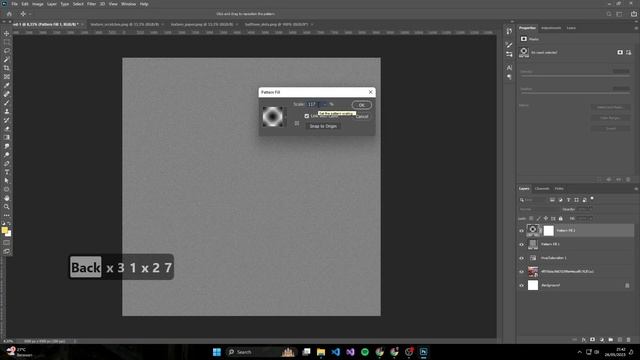Select the Lasso tool
The image size is (640, 360).
click(x=7, y=51)
